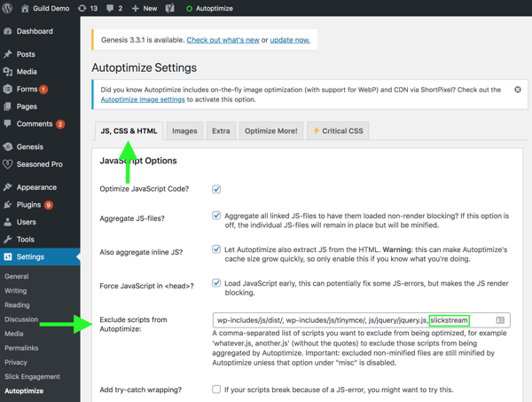This screenshot has height=402, width=532.
Task: Toggle Force JavaScript in head checkbox
Action: pos(216,283)
